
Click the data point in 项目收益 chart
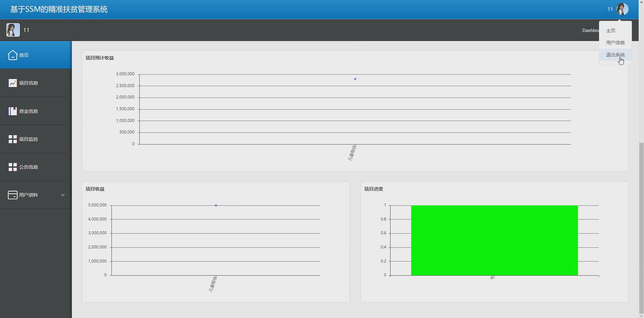click(x=216, y=205)
